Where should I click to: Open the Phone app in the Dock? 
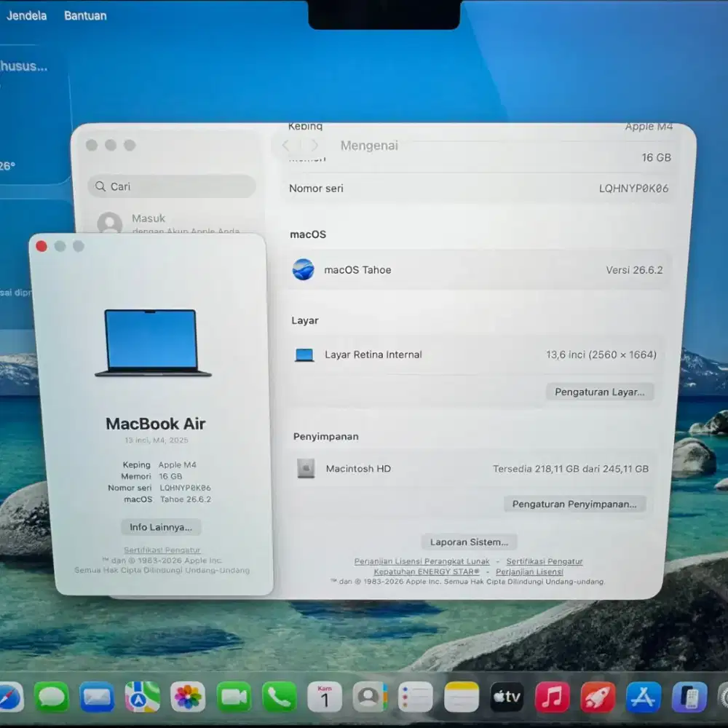click(x=279, y=697)
